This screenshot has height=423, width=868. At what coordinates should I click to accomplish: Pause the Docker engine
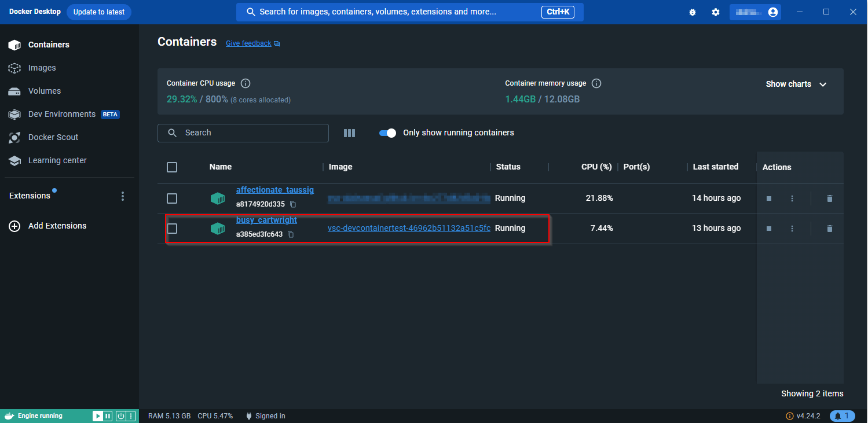point(108,416)
